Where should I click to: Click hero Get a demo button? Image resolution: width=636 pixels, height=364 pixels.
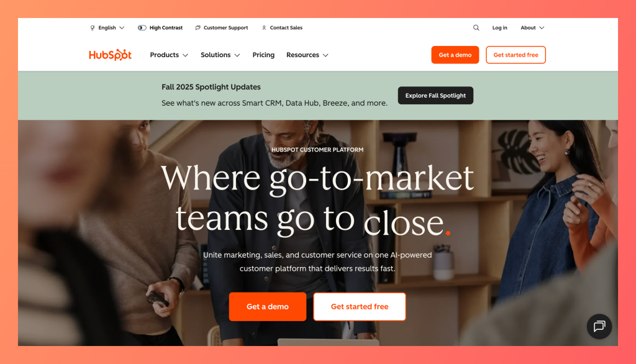268,307
